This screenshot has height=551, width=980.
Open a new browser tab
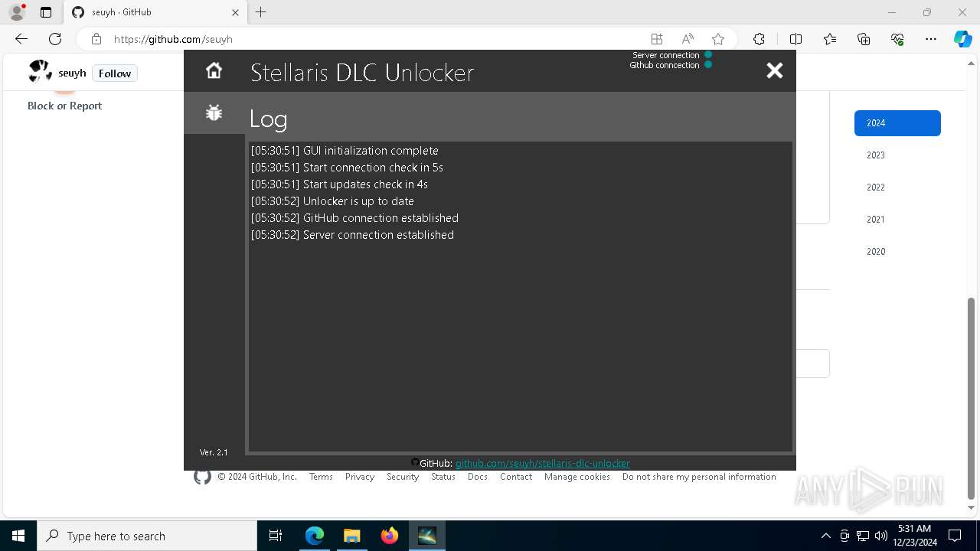click(x=261, y=12)
